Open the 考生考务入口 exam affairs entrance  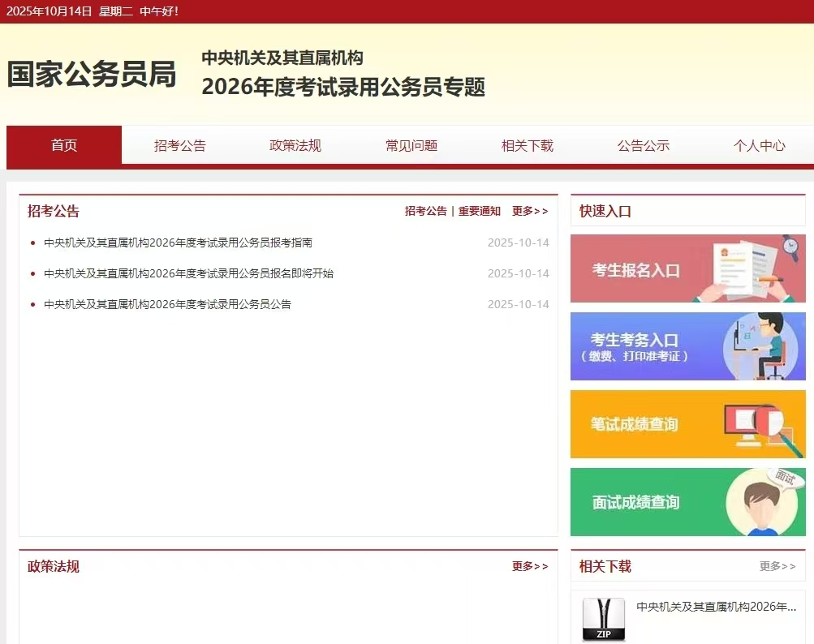(x=687, y=346)
